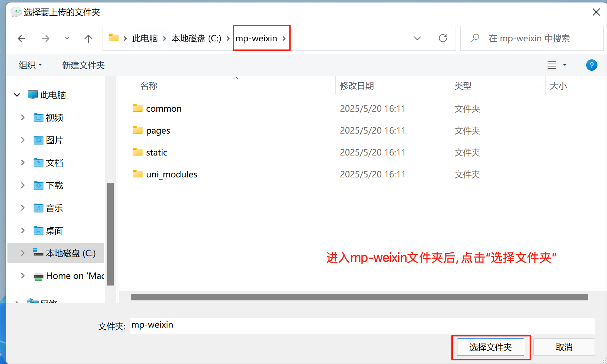Select 桌面 in navigation pane

(x=54, y=231)
